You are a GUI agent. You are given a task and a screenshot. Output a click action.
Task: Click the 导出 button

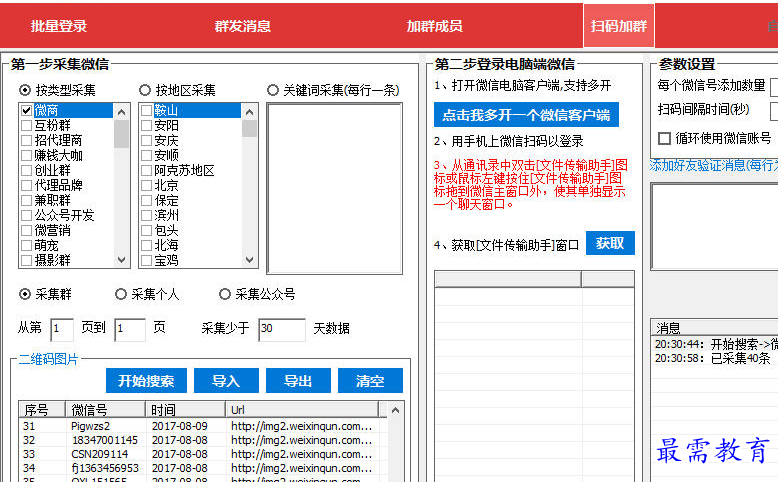pyautogui.click(x=298, y=381)
